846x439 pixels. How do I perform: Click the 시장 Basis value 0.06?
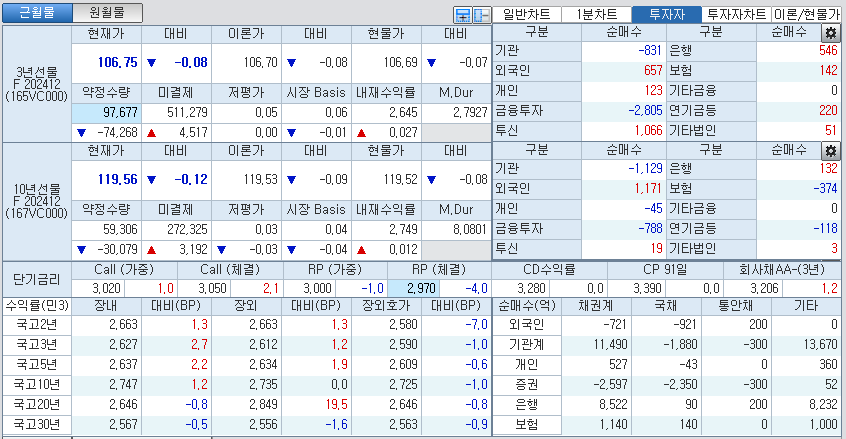coord(336,113)
